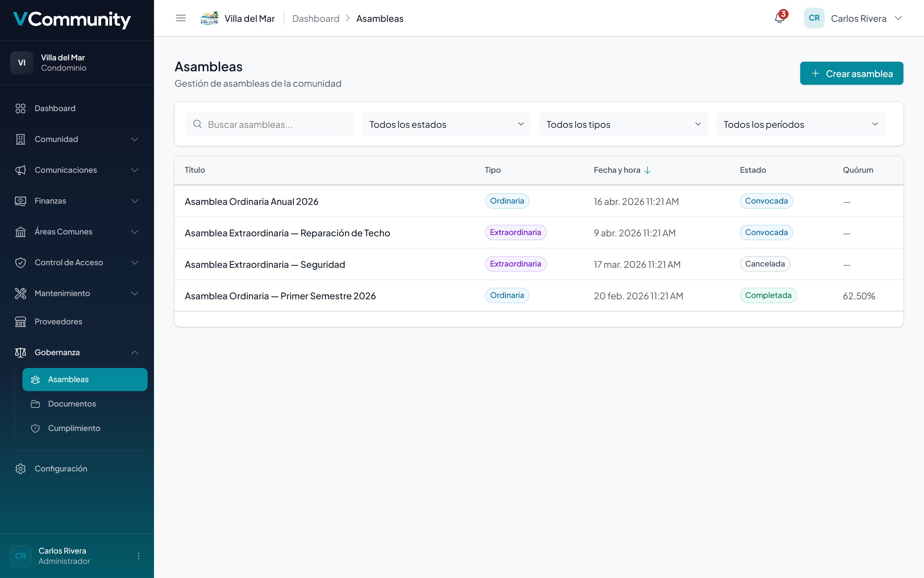Sort by the Tipo column header
924x578 pixels.
point(492,170)
